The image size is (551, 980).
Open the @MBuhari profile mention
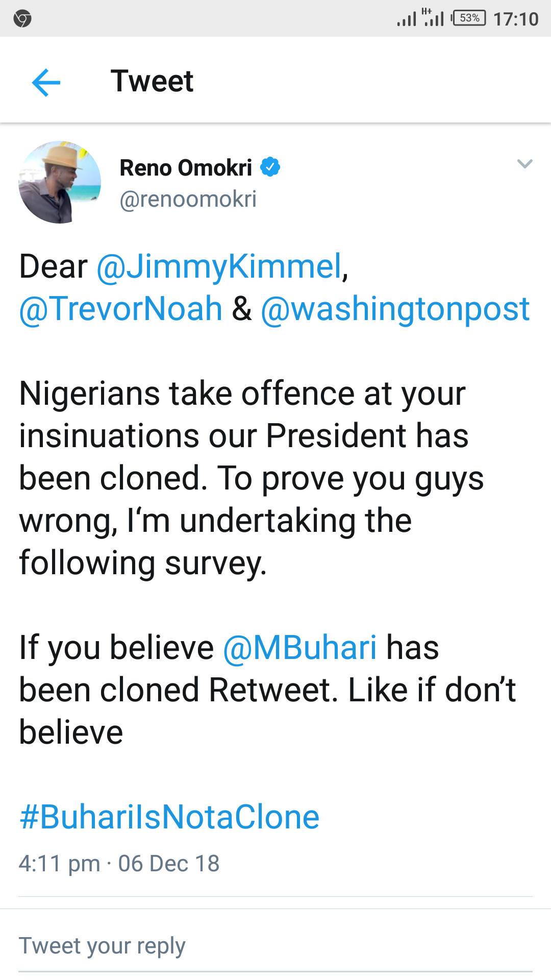tap(300, 648)
